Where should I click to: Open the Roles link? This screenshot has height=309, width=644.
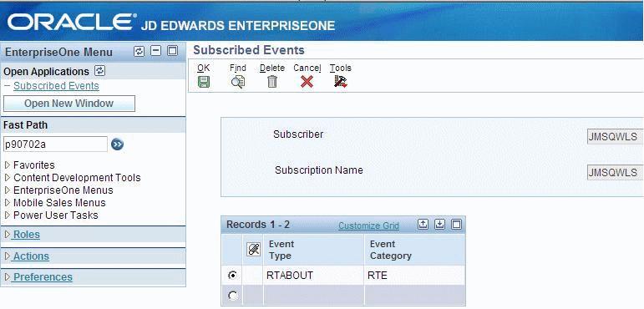tap(27, 235)
